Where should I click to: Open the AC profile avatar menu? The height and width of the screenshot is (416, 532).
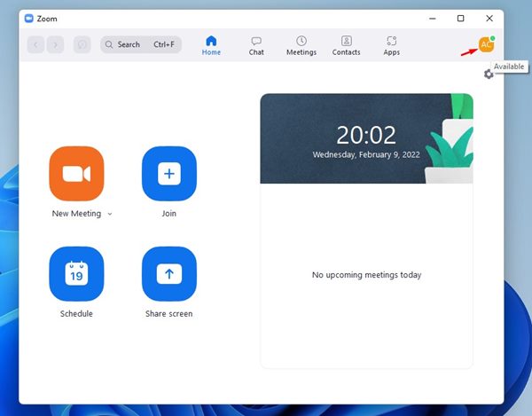point(486,44)
